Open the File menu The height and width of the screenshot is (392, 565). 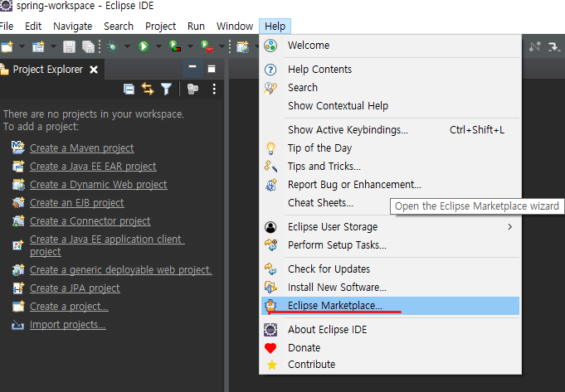(x=7, y=27)
